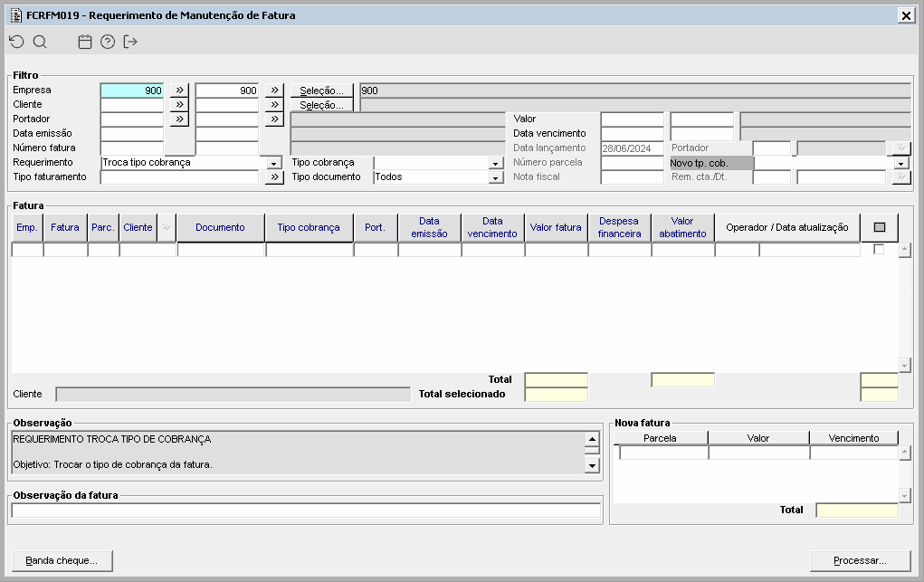Screen dimensions: 924x582
Task: Focus the first Número fatura field
Action: pos(132,148)
